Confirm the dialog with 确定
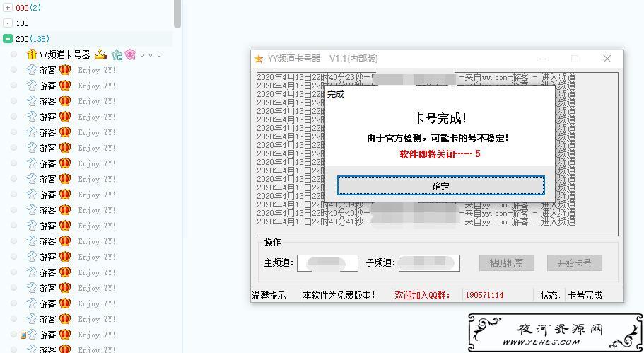Image resolution: width=644 pixels, height=353 pixels. tap(440, 186)
